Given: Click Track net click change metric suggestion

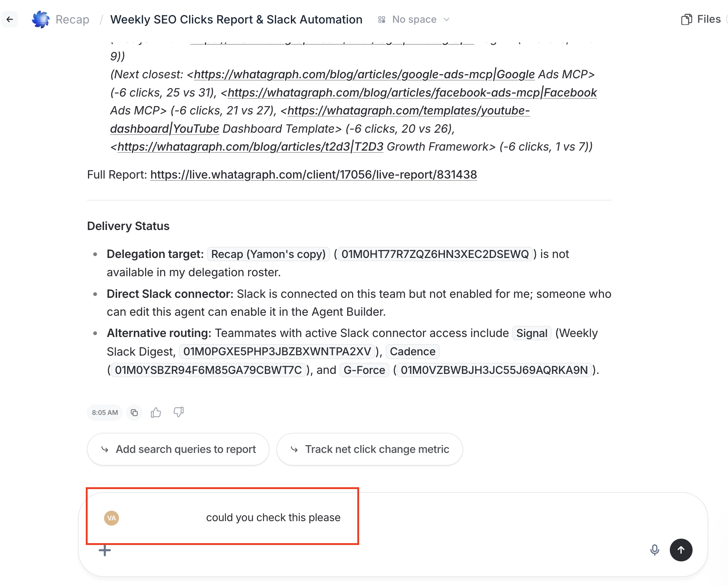Looking at the screenshot, I should (x=370, y=449).
